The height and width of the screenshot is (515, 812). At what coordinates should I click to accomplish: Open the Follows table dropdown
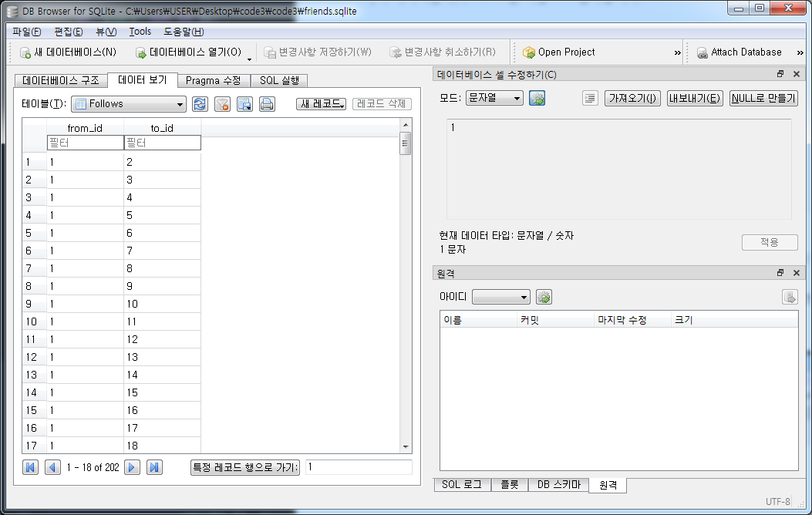coord(129,104)
